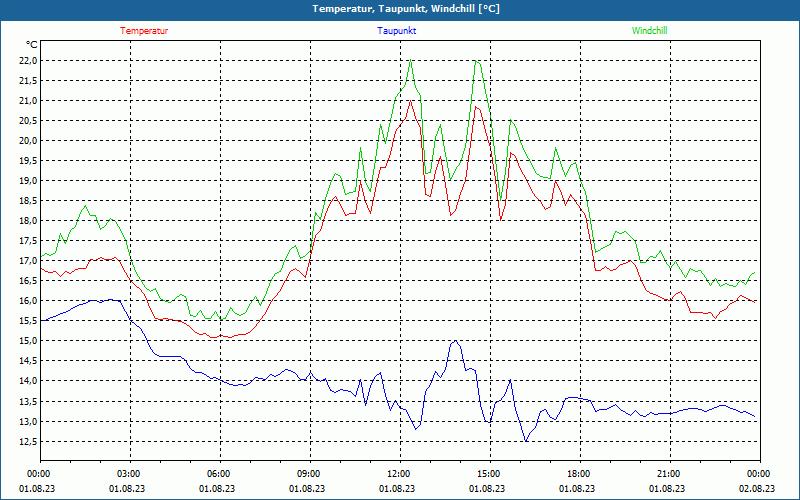This screenshot has width=800, height=500.
Task: Click the chart title 'Temperatur, Taupunkt, Windchill [°C]'
Action: coord(399,9)
